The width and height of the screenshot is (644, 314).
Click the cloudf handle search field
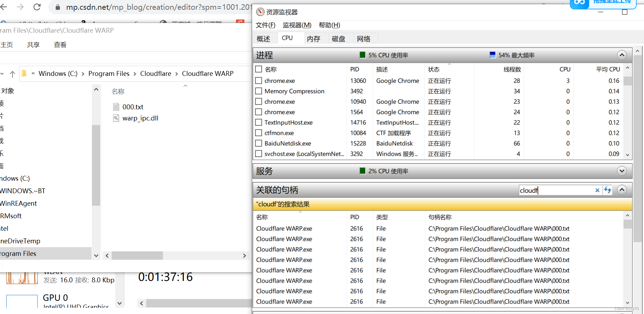tap(556, 190)
